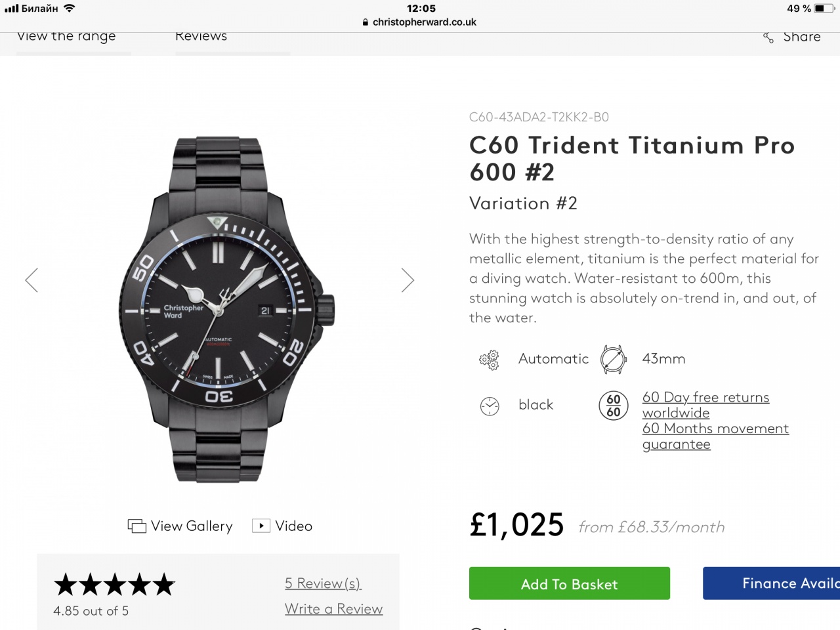Switch to the Reviews tab
The image size is (840, 630).
point(201,37)
